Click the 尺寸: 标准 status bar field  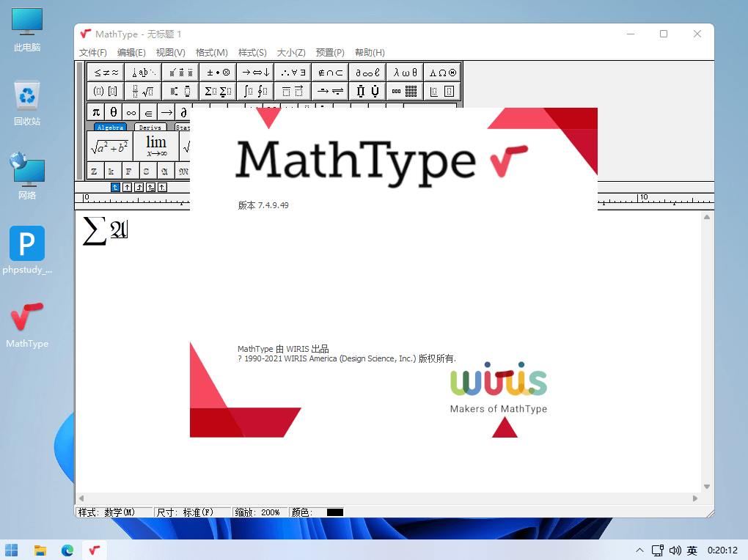(x=192, y=512)
